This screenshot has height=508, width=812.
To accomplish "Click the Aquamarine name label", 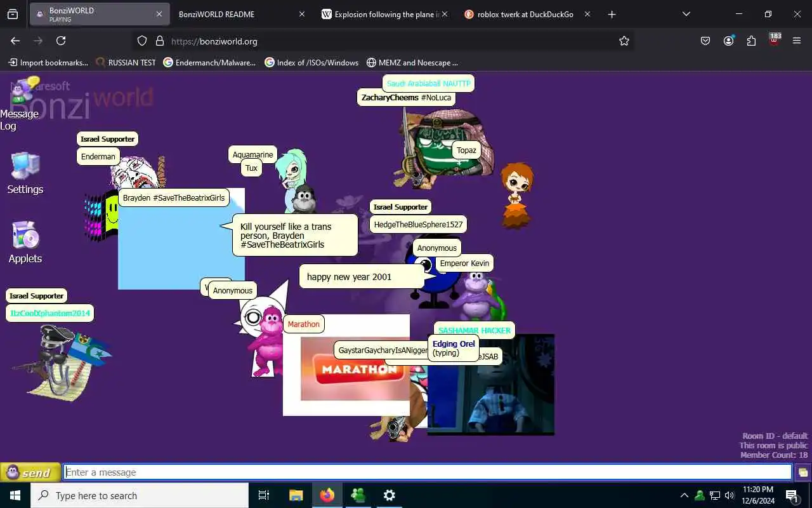I will (252, 155).
